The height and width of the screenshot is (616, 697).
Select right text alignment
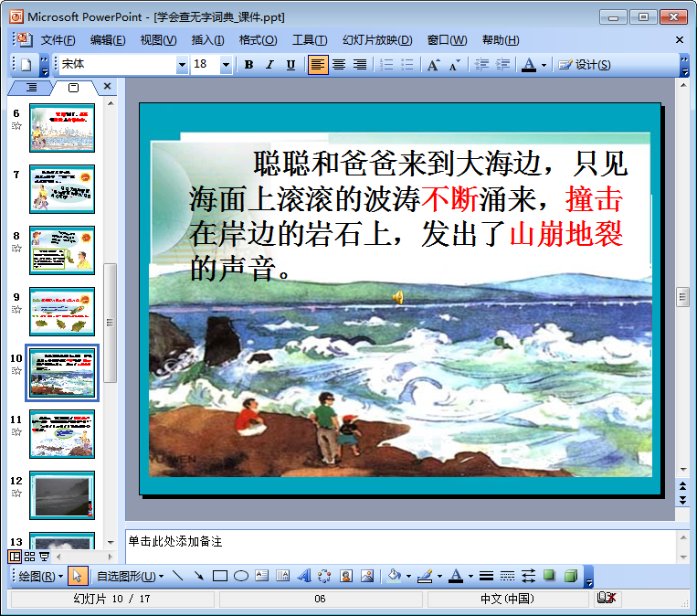pos(360,65)
